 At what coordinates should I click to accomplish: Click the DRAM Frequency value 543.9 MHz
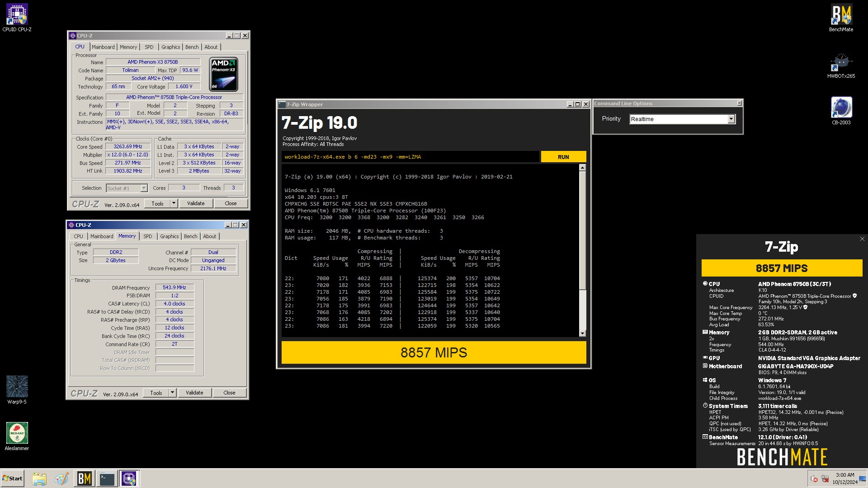click(x=175, y=288)
